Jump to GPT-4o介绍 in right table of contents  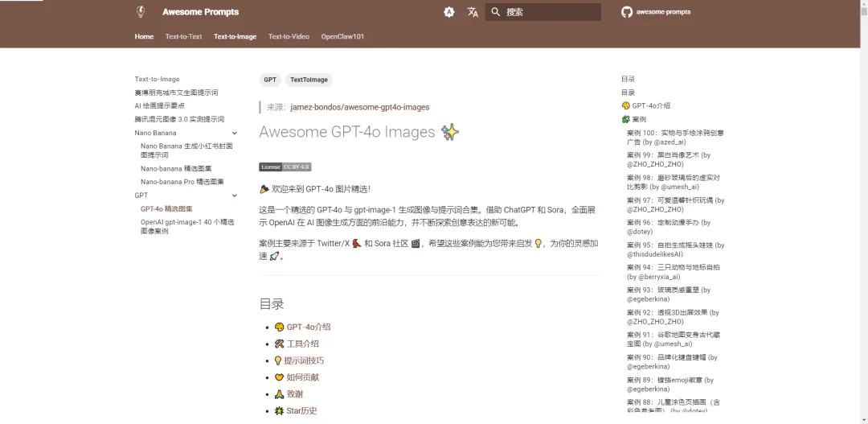[x=646, y=106]
